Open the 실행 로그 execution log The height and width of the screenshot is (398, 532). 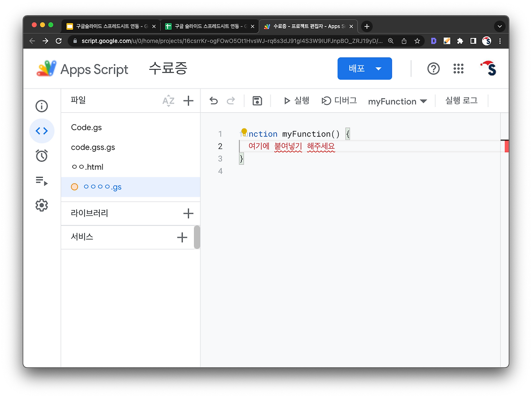pyautogui.click(x=461, y=101)
